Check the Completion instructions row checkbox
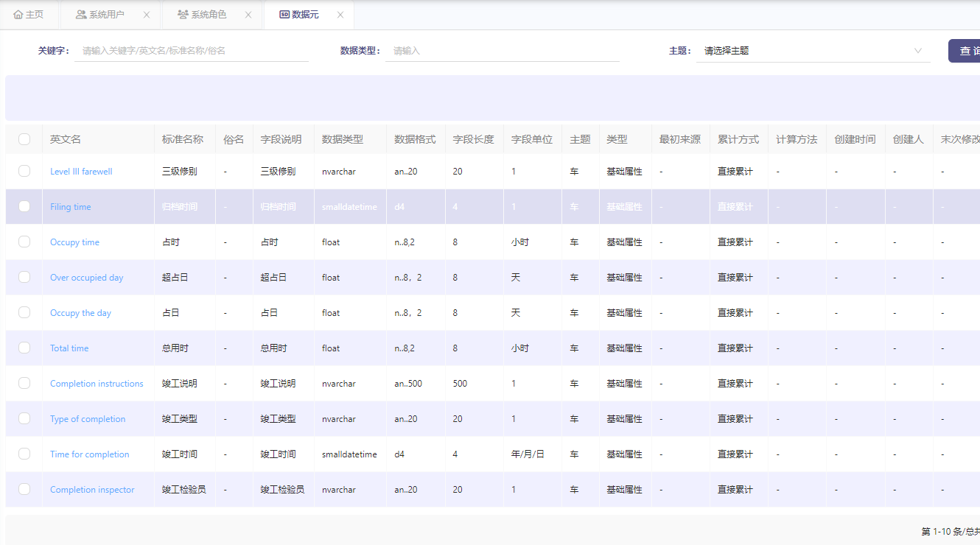The width and height of the screenshot is (980, 545). click(24, 383)
